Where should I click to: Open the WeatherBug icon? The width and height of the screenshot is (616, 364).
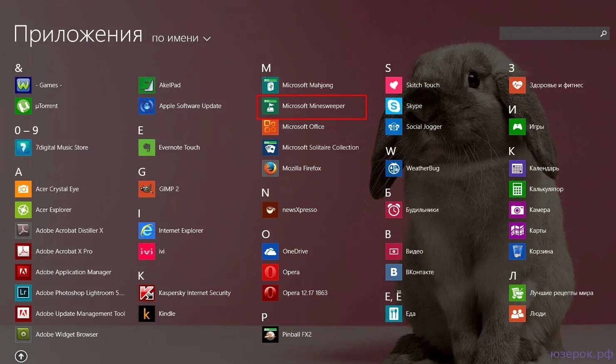point(394,168)
